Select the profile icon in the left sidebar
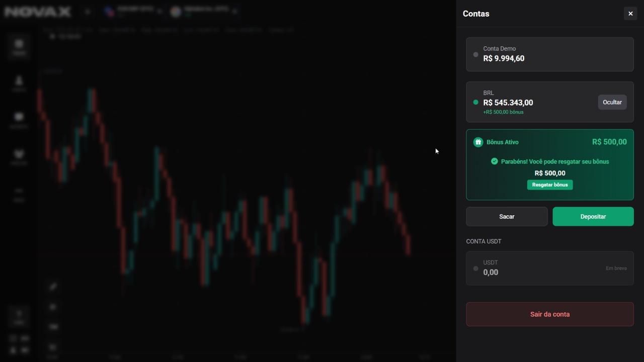 tap(19, 82)
